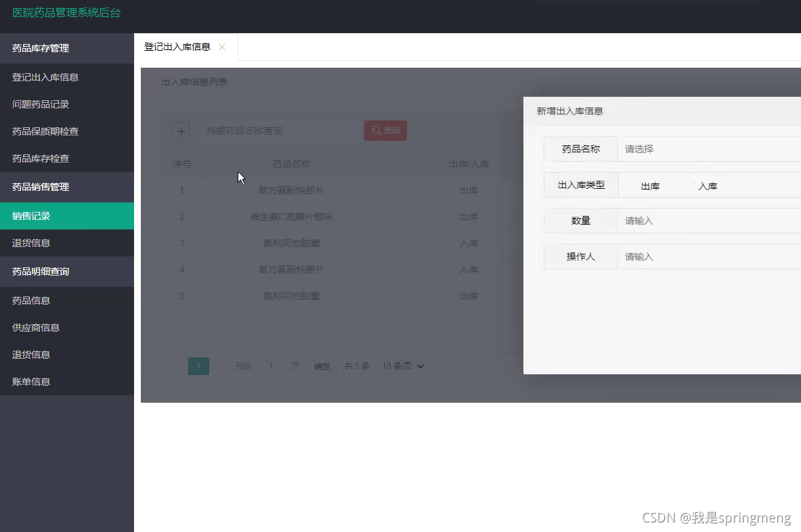Screen dimensions: 801x532
Task: Close the 登记出入库信息 tab
Action: [222, 47]
